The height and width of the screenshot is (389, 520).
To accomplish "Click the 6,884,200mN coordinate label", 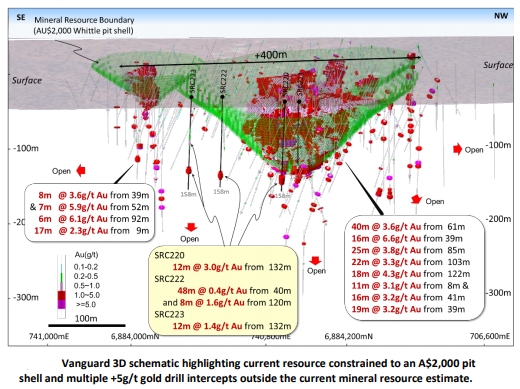I will click(349, 336).
